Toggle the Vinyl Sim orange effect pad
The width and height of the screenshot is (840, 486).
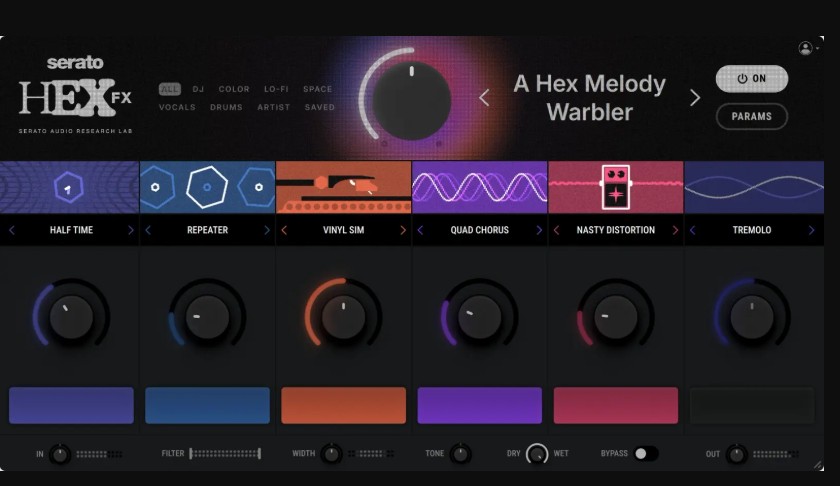(x=343, y=406)
